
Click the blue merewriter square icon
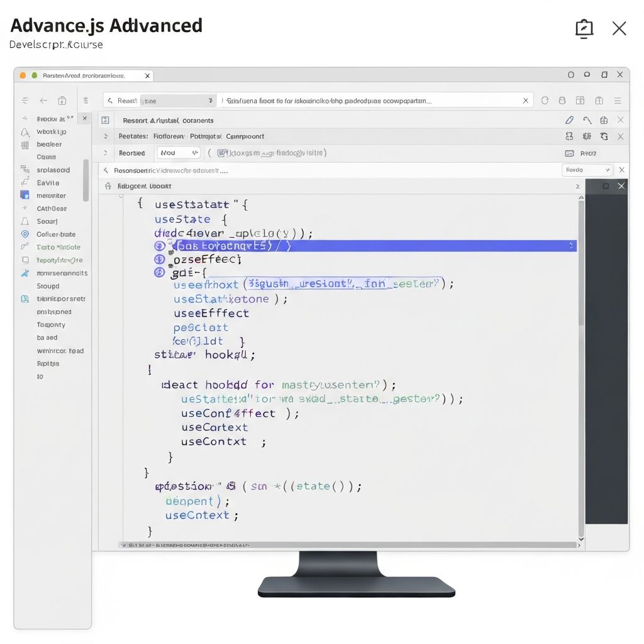(x=25, y=196)
